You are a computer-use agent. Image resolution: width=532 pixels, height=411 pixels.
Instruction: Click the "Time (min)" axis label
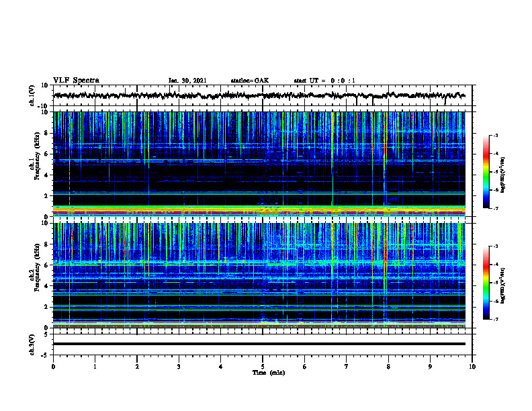pos(269,373)
